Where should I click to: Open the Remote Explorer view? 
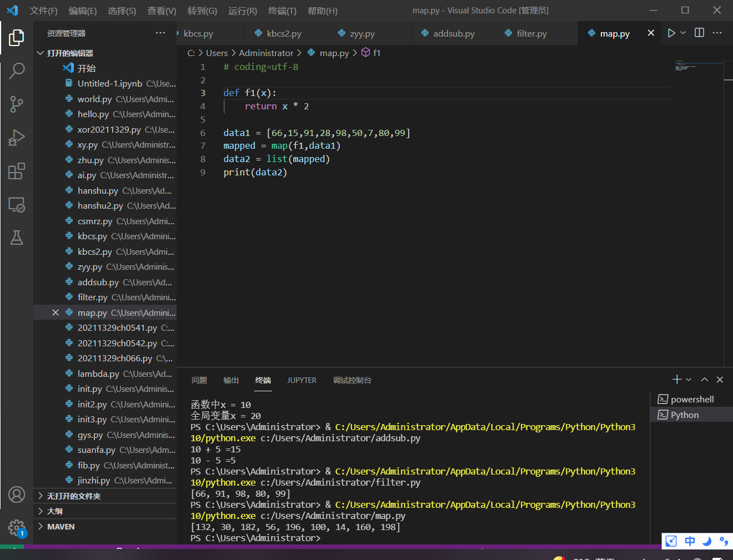coord(17,205)
